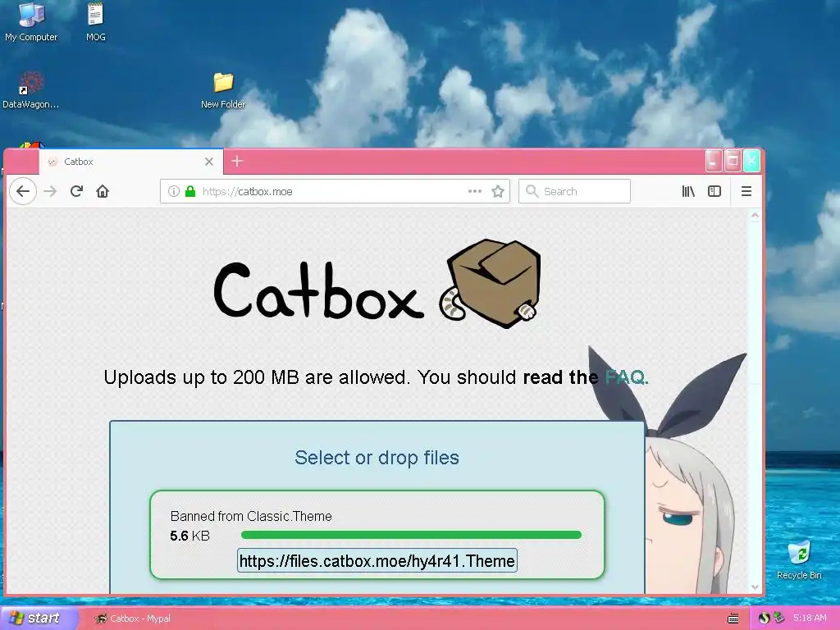Click Catbox - Mypal taskbar button

[132, 619]
